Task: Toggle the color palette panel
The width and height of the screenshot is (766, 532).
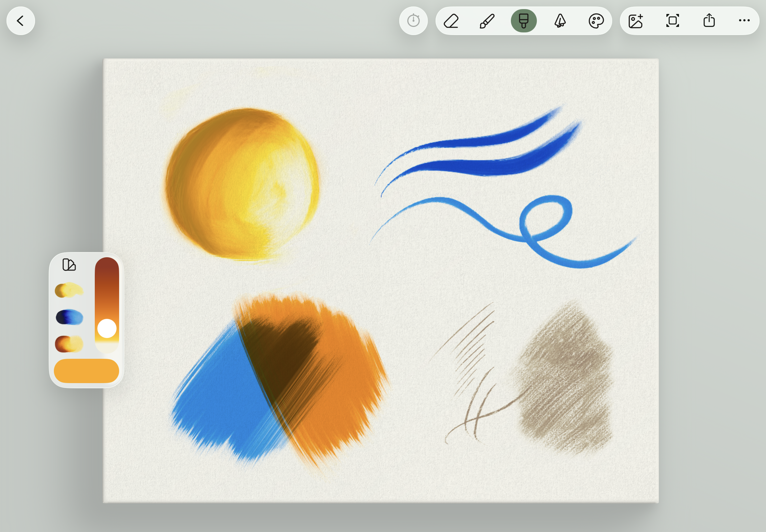Action: pyautogui.click(x=596, y=21)
